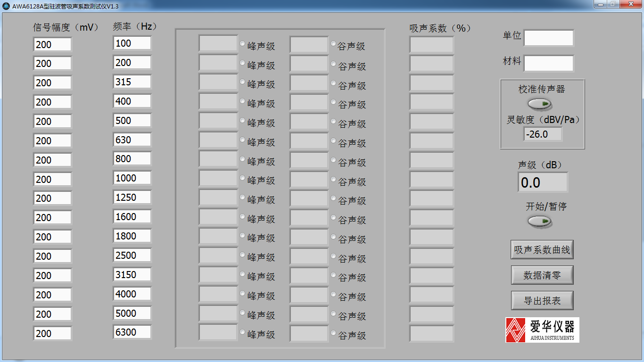
Task: Select the 峰声级 radio for the 1000 Hz row
Action: click(243, 179)
